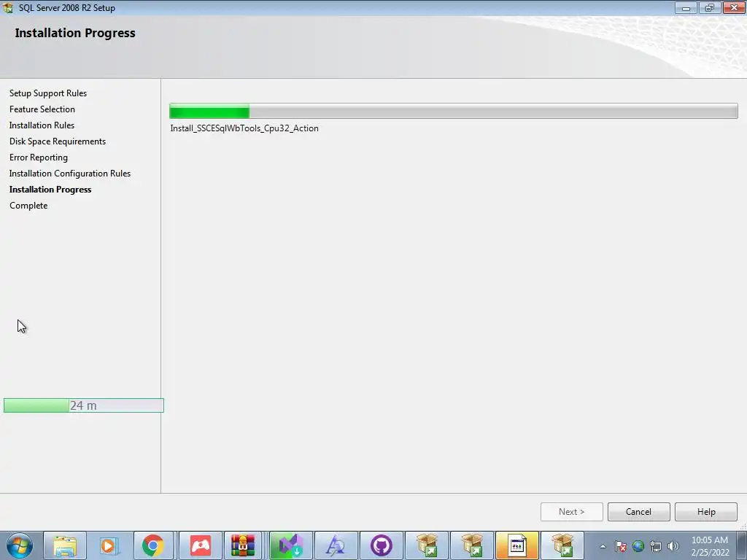Click the installer package icon beside GitHub Desktop
This screenshot has width=747, height=560.
coord(427,545)
